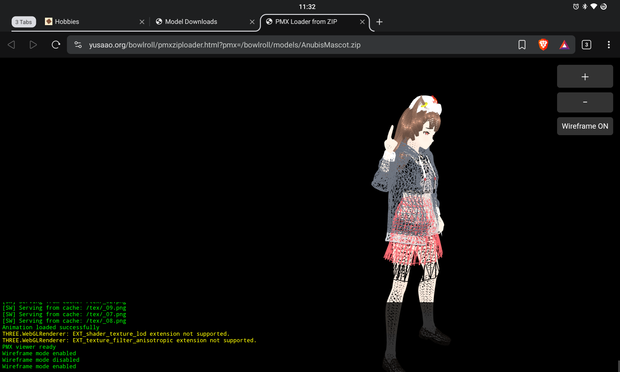Click the '/tex/_07.png' cache log line
620x372 pixels.
[x=64, y=314]
